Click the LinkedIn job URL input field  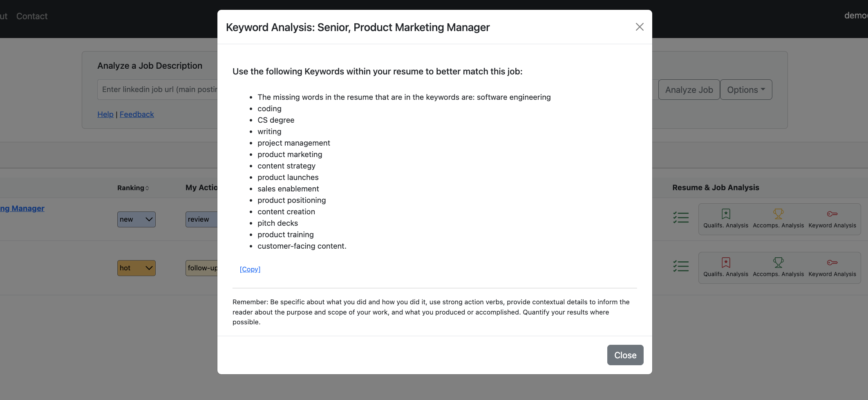(158, 90)
